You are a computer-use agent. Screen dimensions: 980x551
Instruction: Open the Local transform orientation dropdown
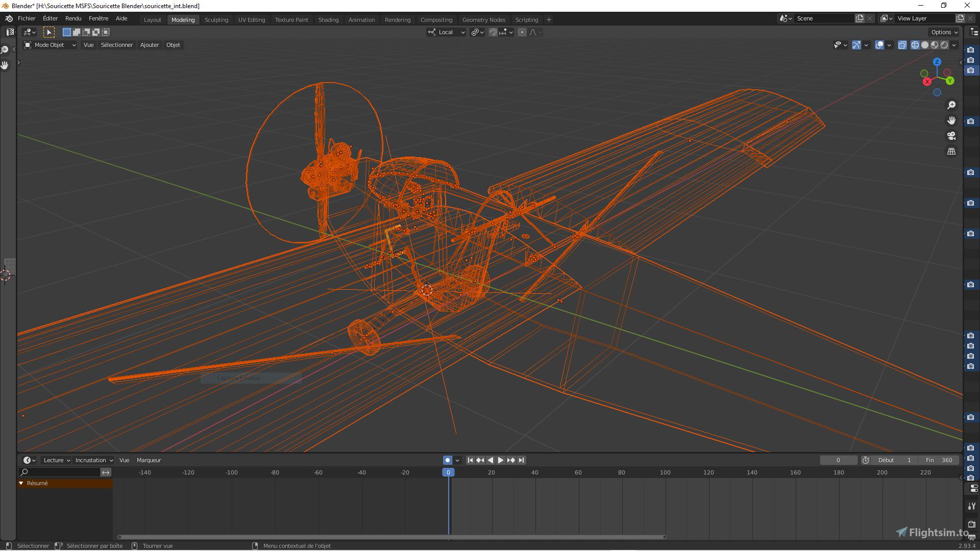point(447,32)
